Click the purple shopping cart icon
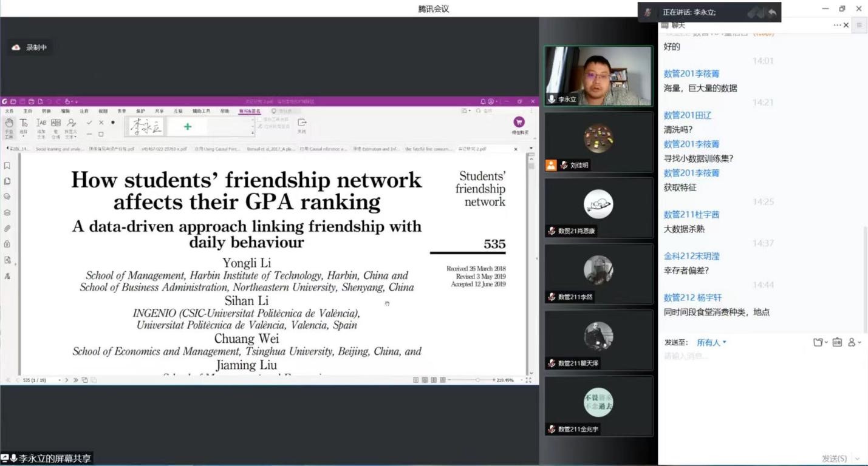This screenshot has height=466, width=868. click(x=519, y=123)
